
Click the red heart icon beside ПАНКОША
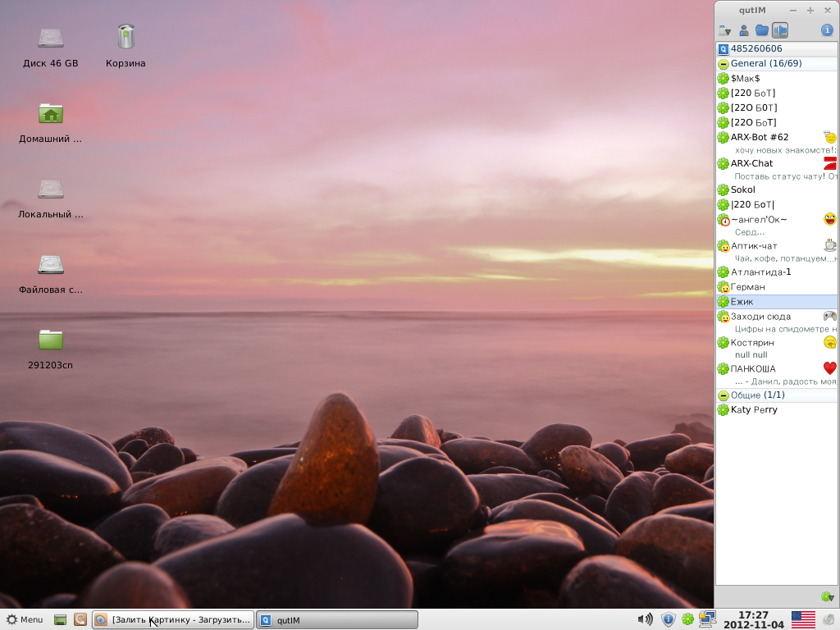click(830, 368)
